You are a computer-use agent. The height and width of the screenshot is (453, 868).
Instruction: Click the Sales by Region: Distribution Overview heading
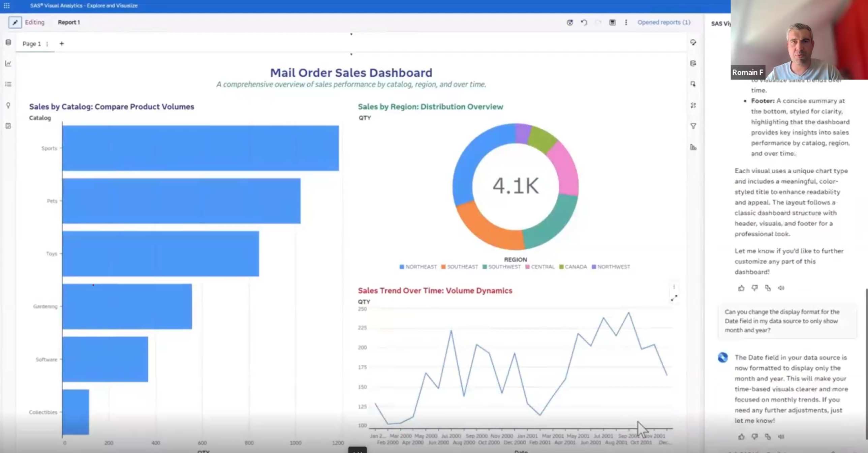click(430, 107)
